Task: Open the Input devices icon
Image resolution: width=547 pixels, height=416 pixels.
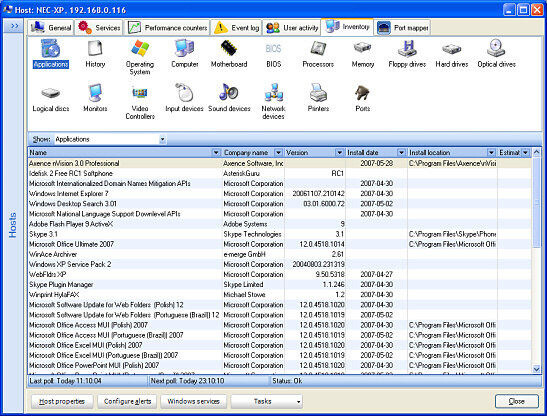Action: [184, 98]
